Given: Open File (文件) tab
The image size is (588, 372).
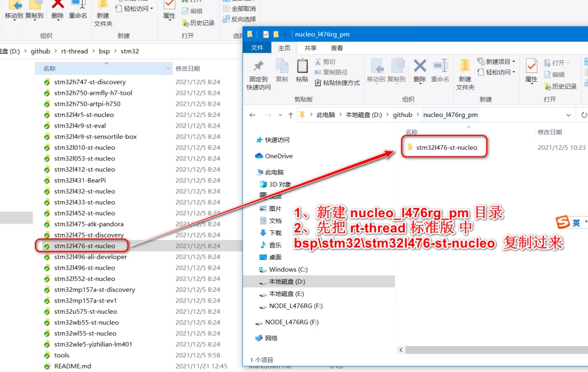Looking at the screenshot, I should pyautogui.click(x=257, y=48).
